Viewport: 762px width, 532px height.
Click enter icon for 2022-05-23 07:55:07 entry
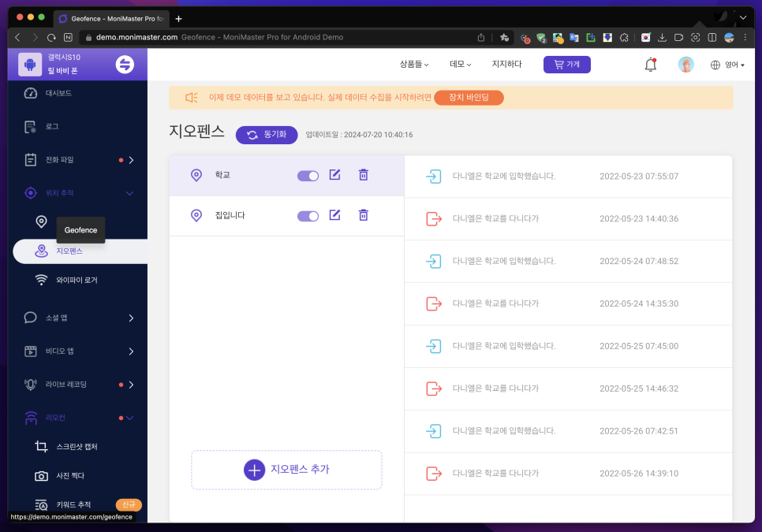pyautogui.click(x=434, y=177)
